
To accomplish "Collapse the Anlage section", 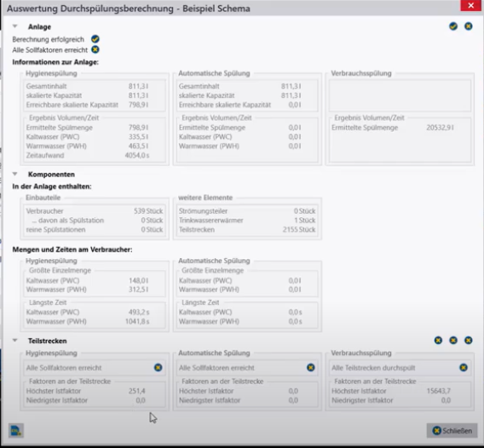I will (x=14, y=26).
